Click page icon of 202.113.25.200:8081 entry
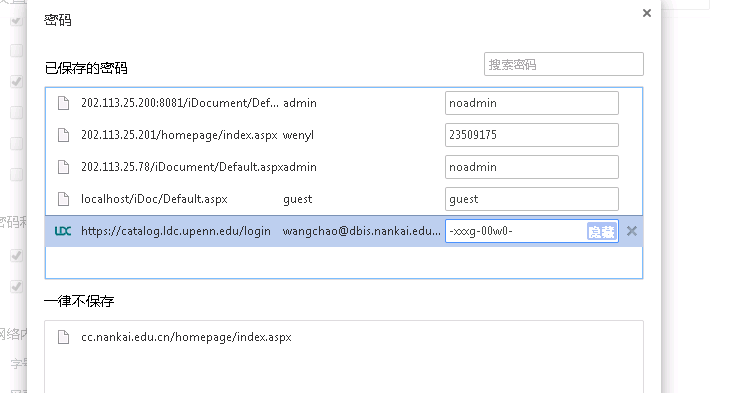756x393 pixels. pyautogui.click(x=63, y=103)
